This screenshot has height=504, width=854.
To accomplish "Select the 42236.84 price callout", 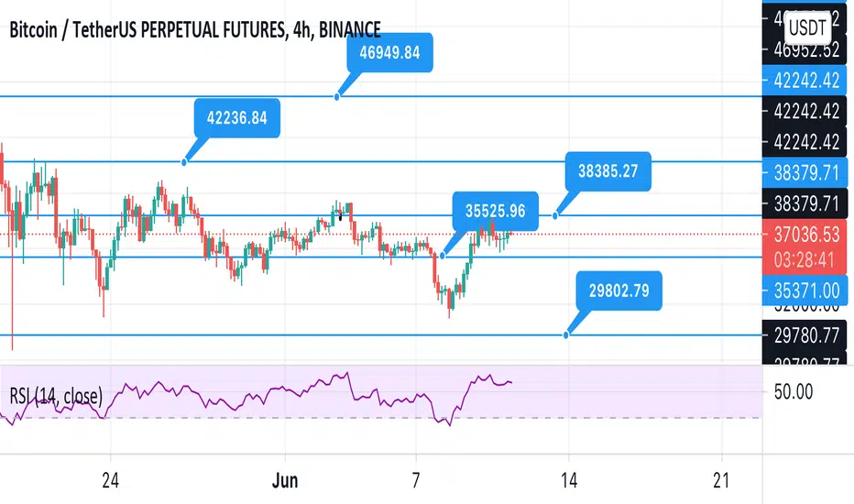I will pos(236,117).
